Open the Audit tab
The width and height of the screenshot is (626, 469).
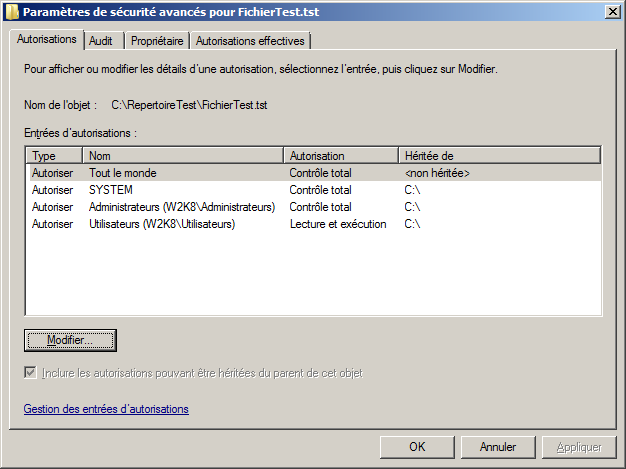(100, 41)
